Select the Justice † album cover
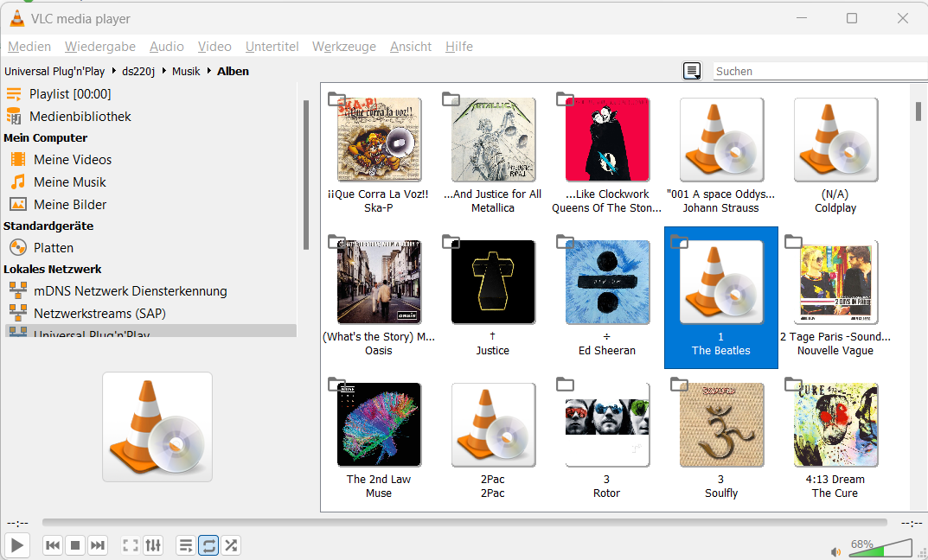The width and height of the screenshot is (928, 560). [x=493, y=282]
